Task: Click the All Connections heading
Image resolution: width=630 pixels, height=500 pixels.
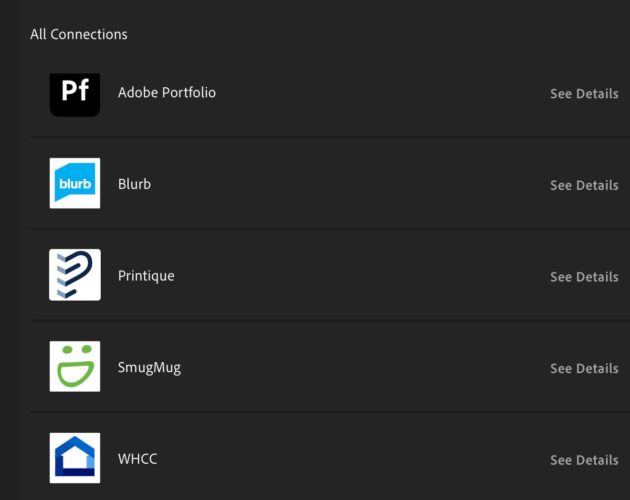Action: (x=79, y=34)
